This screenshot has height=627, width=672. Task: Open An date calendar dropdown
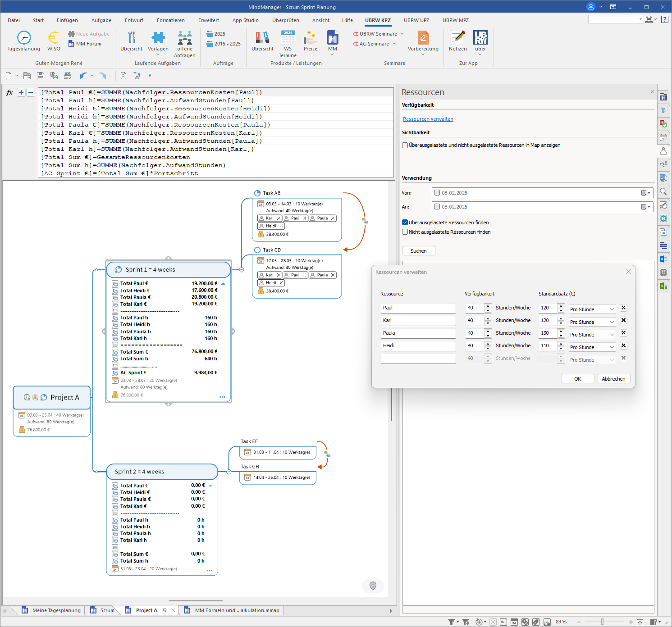tap(646, 207)
